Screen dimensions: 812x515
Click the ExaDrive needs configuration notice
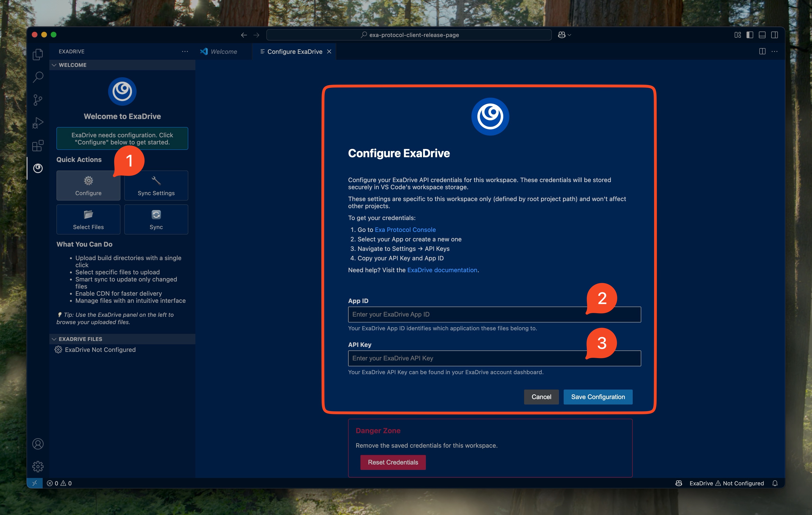(122, 138)
